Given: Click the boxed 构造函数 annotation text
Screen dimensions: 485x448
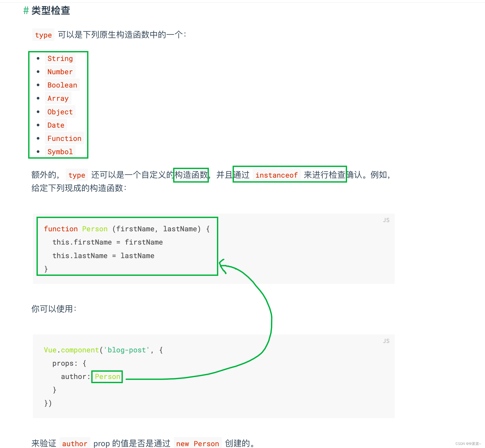Looking at the screenshot, I should pos(191,175).
